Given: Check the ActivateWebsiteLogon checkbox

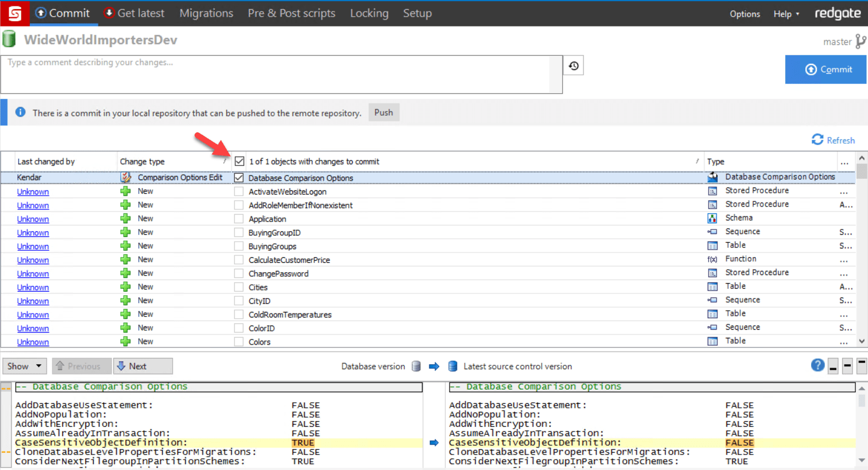Looking at the screenshot, I should point(239,192).
